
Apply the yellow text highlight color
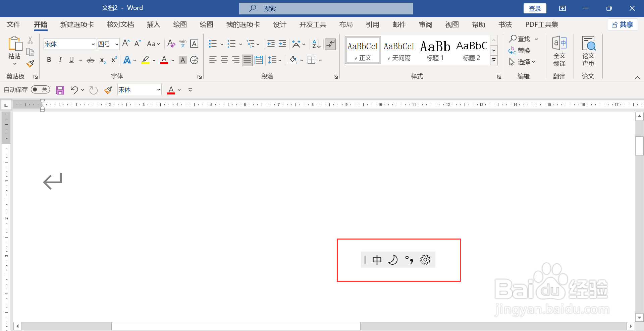[x=145, y=60]
